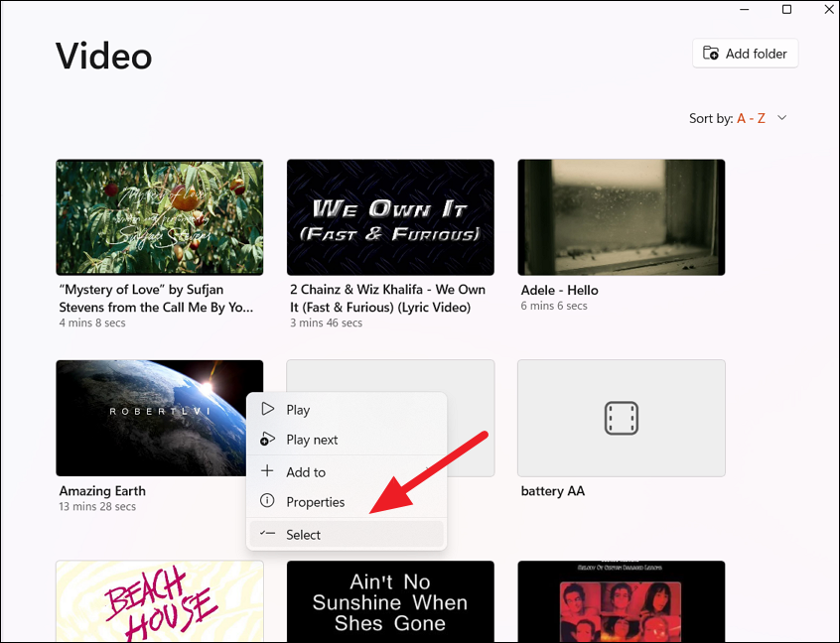Click the "Adele - Hello" title text
Viewport: 840px width, 643px height.
tap(559, 290)
